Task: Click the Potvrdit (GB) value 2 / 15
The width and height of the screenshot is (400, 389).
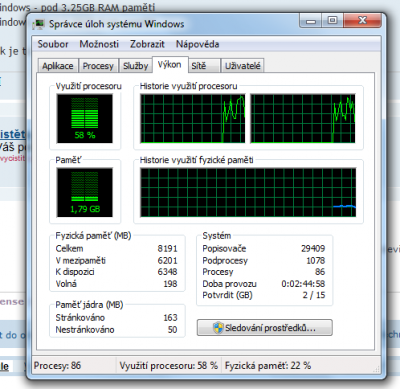Action: pyautogui.click(x=314, y=295)
